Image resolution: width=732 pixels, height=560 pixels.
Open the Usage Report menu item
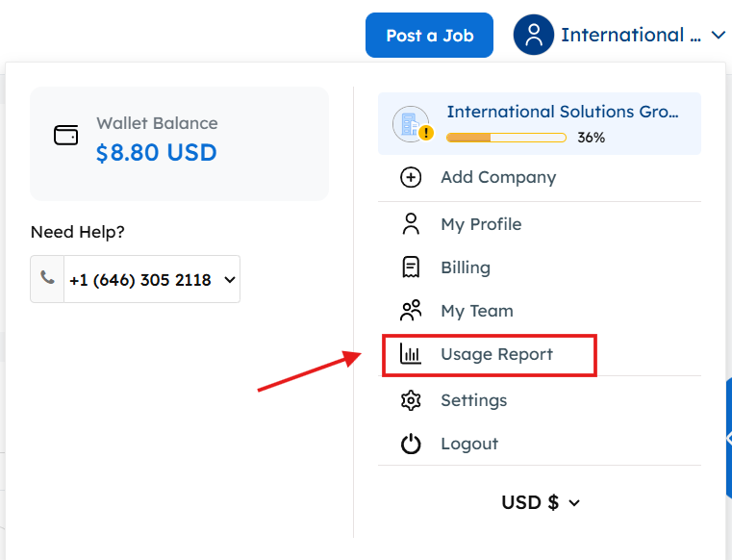click(496, 354)
